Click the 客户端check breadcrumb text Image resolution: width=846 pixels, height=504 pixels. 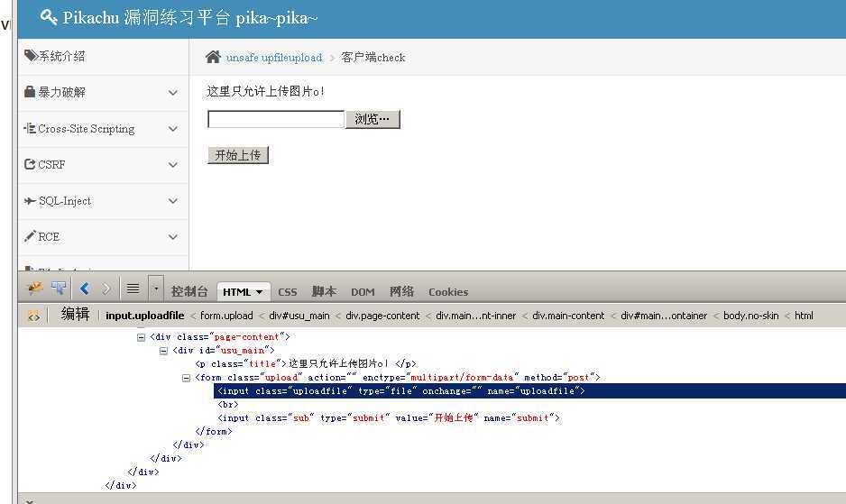click(x=372, y=57)
